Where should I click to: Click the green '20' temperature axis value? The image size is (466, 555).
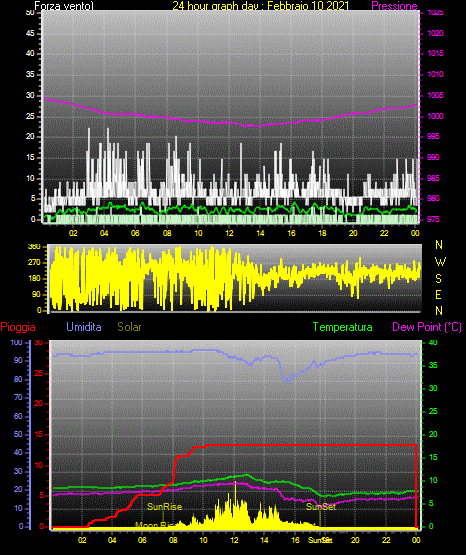(x=433, y=435)
